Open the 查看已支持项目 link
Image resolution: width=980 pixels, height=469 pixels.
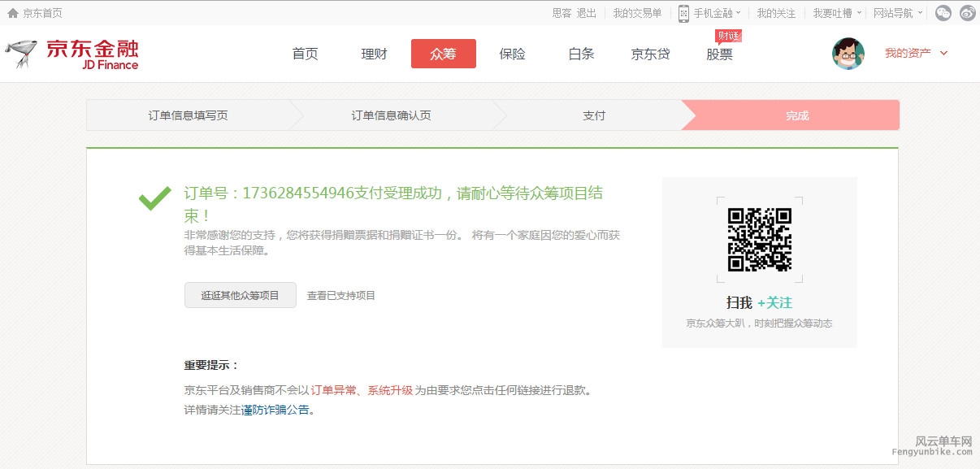pyautogui.click(x=341, y=296)
